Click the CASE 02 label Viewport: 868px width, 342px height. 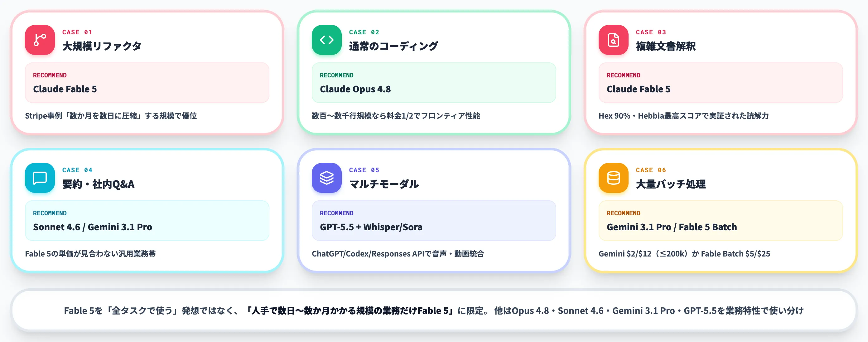coord(364,32)
